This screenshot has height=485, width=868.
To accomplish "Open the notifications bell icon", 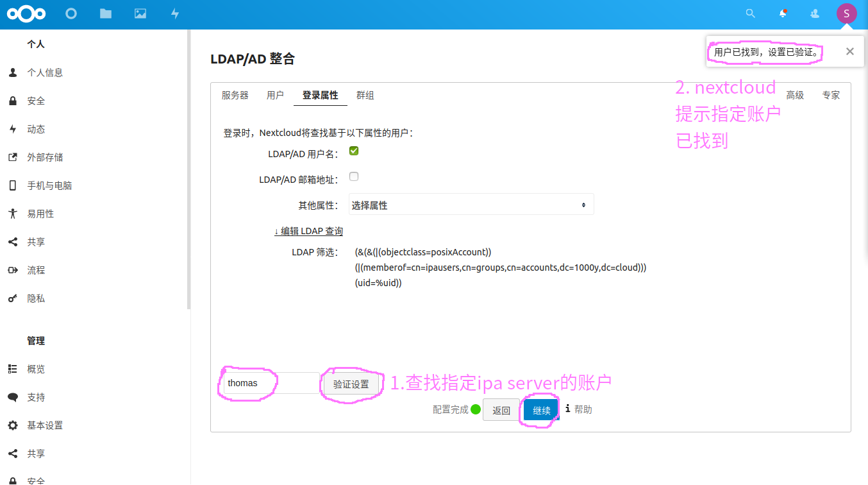I will click(783, 13).
